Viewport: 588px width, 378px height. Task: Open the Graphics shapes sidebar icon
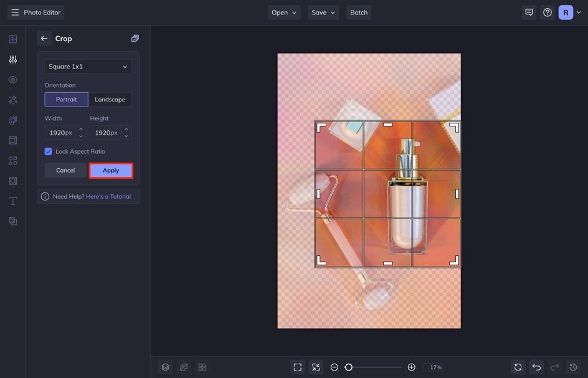(12, 161)
